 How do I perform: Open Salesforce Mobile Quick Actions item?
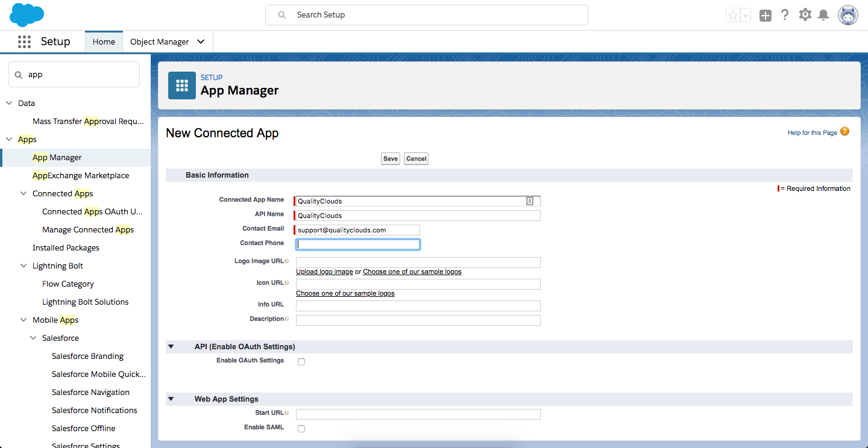point(99,374)
